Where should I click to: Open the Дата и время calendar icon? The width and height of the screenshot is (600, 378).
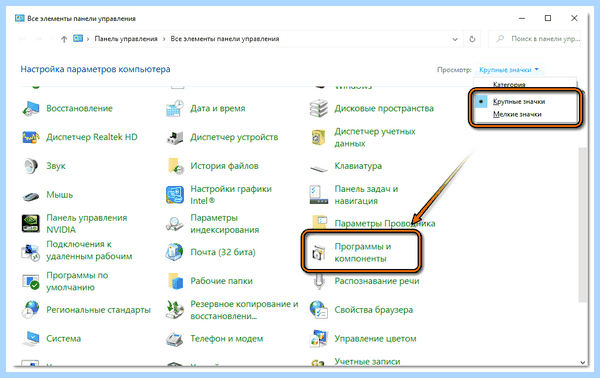click(x=175, y=109)
